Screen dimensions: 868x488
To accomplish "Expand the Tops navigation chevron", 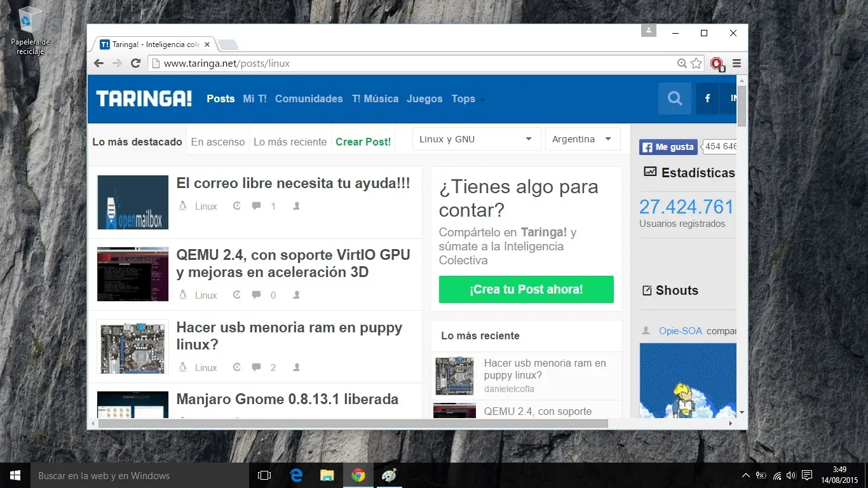I will 481,100.
